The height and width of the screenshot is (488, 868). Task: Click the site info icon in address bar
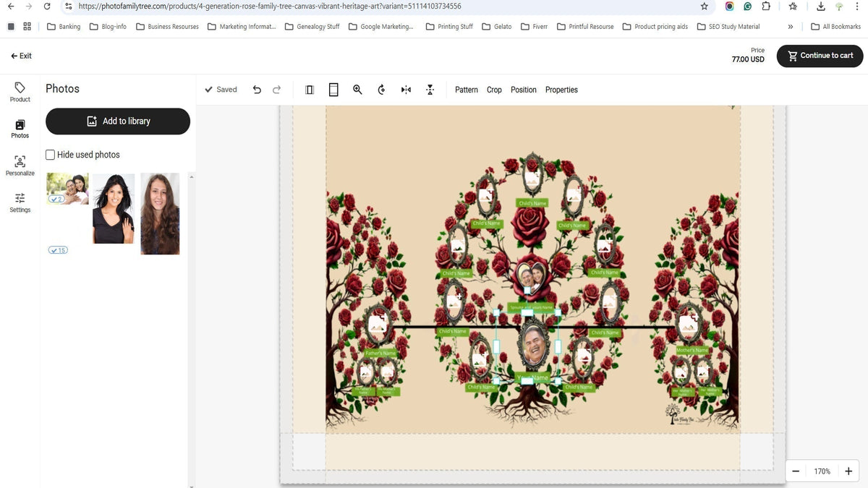(x=68, y=7)
